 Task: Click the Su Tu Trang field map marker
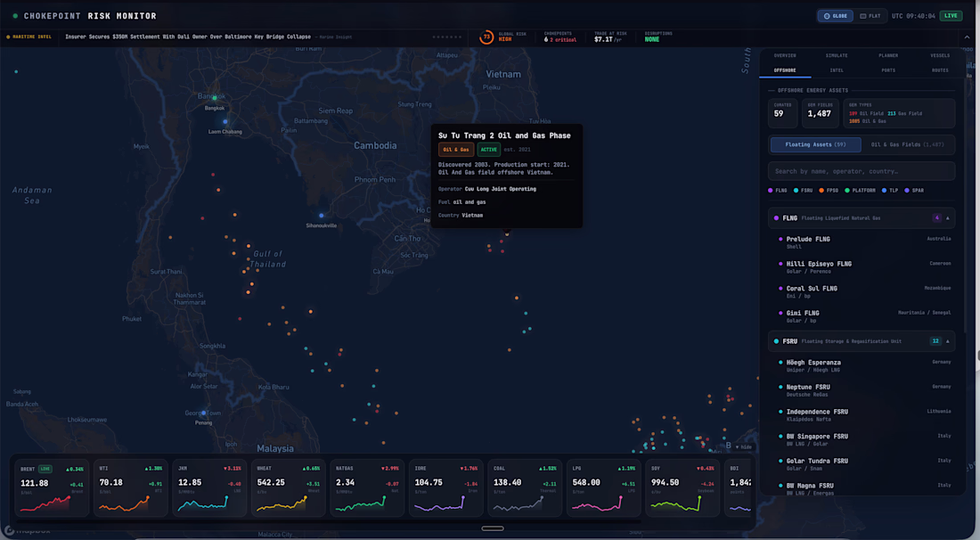point(507,233)
